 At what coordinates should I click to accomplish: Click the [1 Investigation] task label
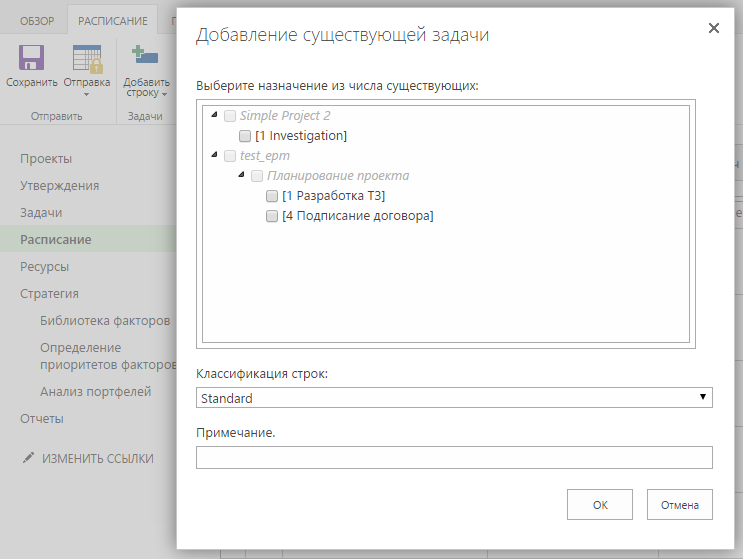[x=301, y=136]
